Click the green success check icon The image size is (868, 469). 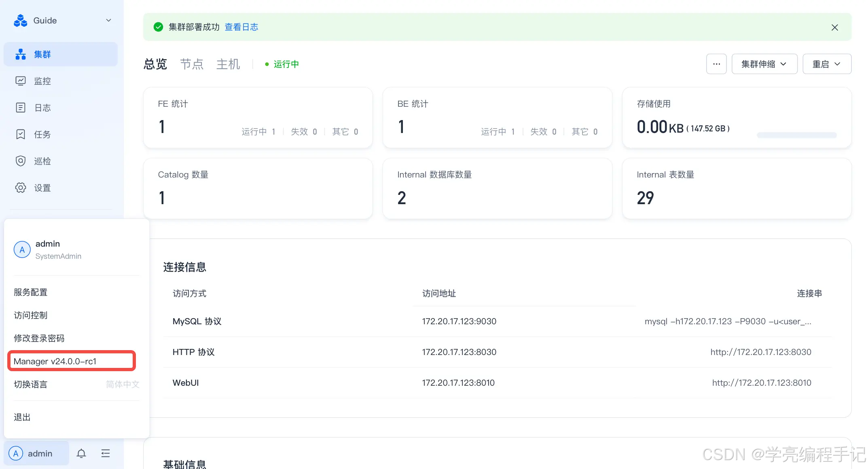coord(158,27)
